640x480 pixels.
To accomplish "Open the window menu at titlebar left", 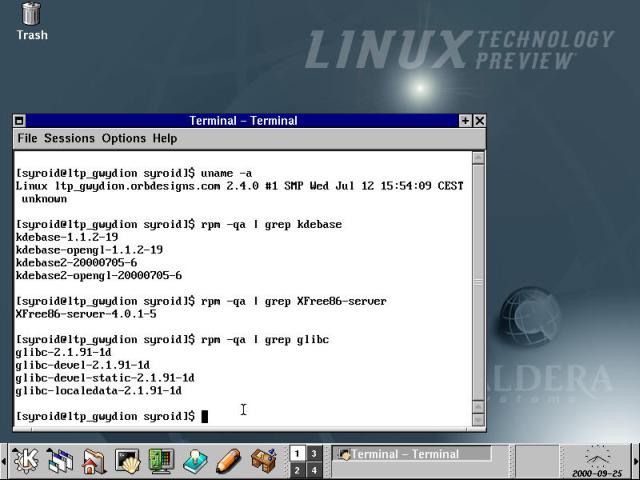I will click(x=20, y=121).
